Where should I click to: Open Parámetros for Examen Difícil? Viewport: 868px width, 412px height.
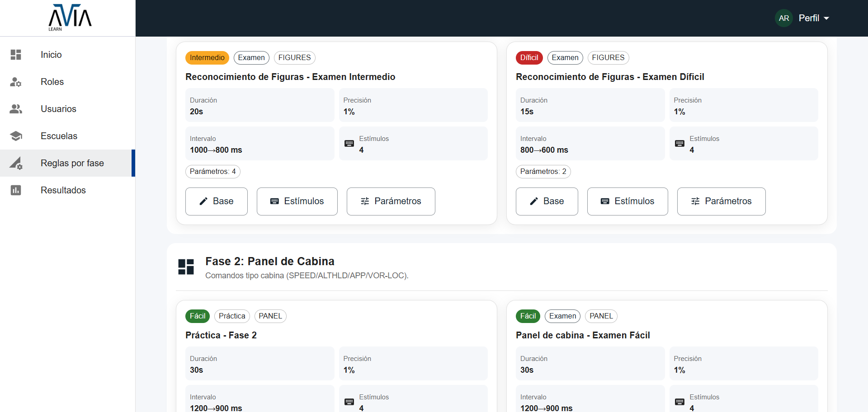pyautogui.click(x=721, y=201)
